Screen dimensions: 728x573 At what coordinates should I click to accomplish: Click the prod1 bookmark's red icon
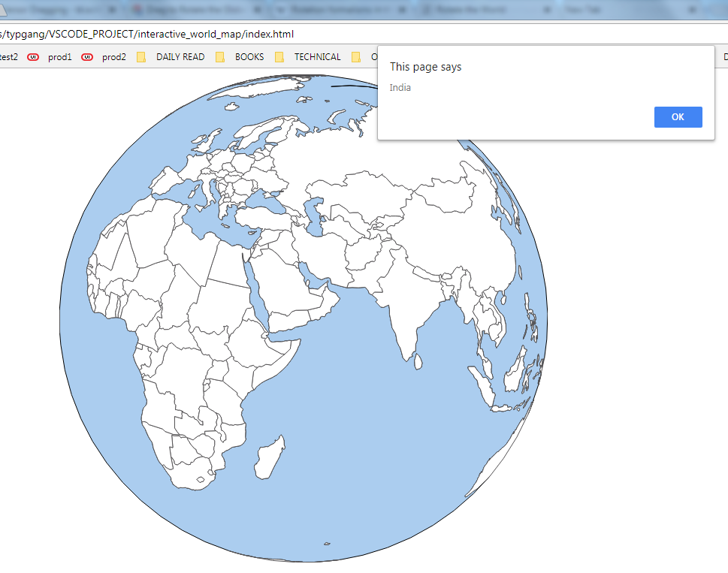[33, 56]
